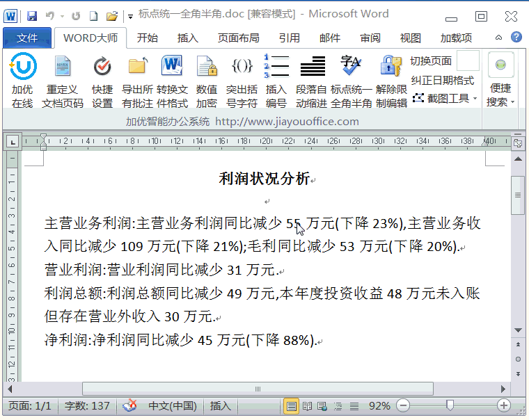Click 解除限制编辑 icon

coord(391,81)
